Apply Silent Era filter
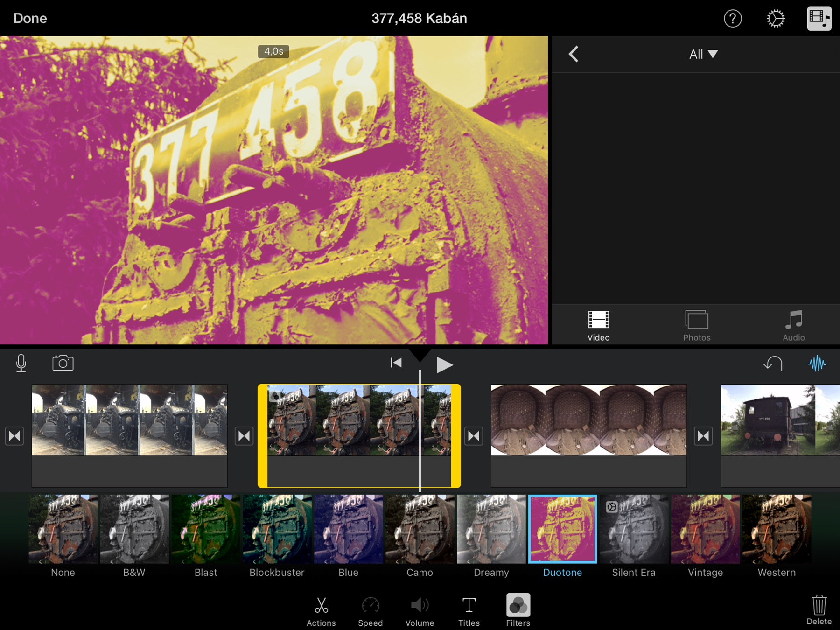840x630 pixels. coord(634,536)
